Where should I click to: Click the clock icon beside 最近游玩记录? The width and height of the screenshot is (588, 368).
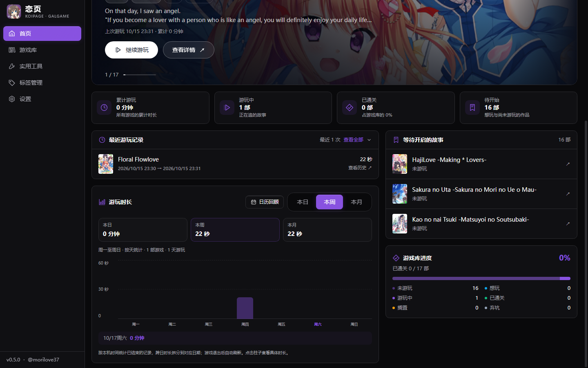pos(102,140)
